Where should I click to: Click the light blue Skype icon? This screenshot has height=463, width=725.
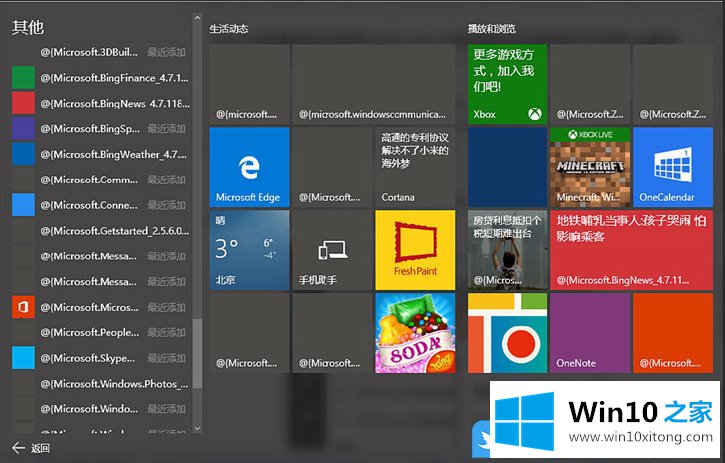coord(23,358)
